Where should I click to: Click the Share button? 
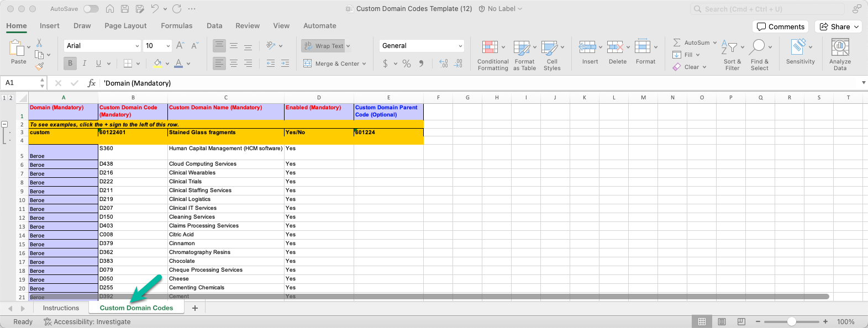pyautogui.click(x=839, y=27)
